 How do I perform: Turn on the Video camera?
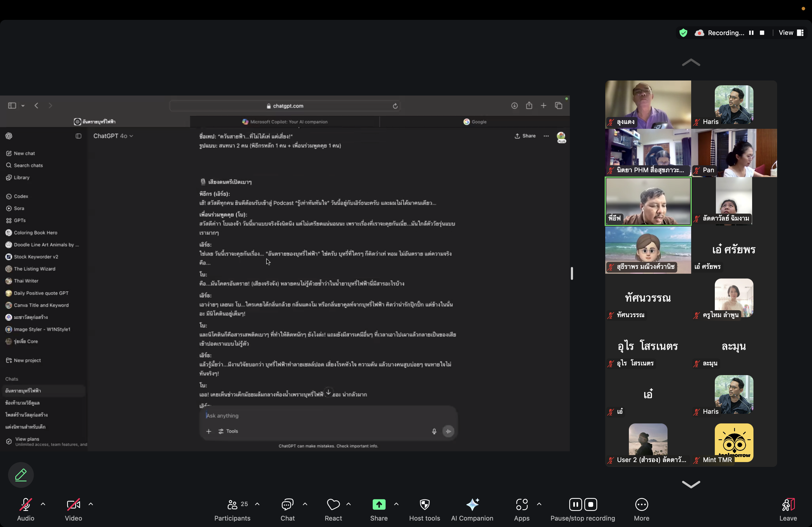73,504
